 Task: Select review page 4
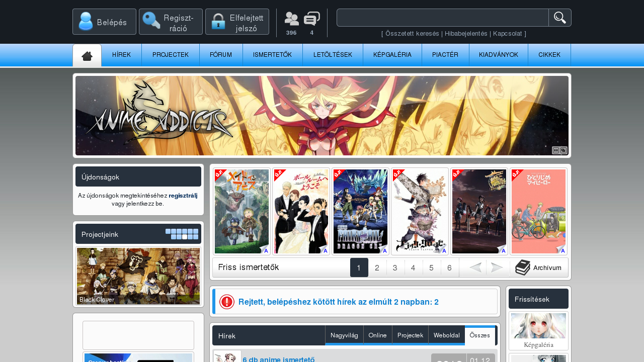tap(414, 267)
